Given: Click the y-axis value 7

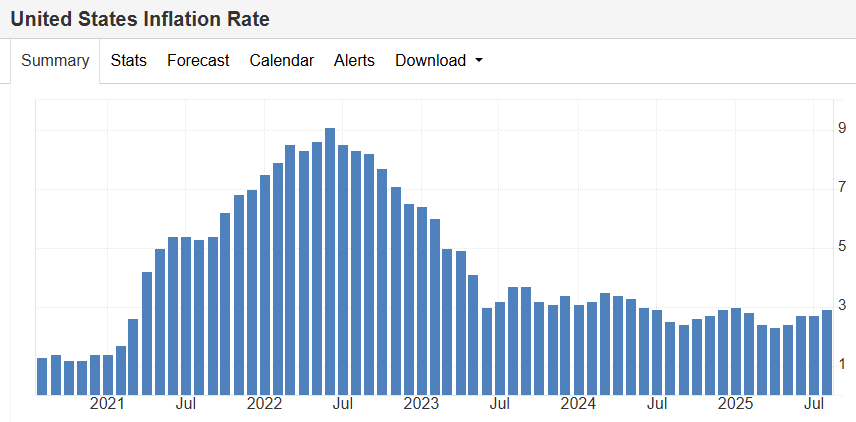Looking at the screenshot, I should pos(842,187).
